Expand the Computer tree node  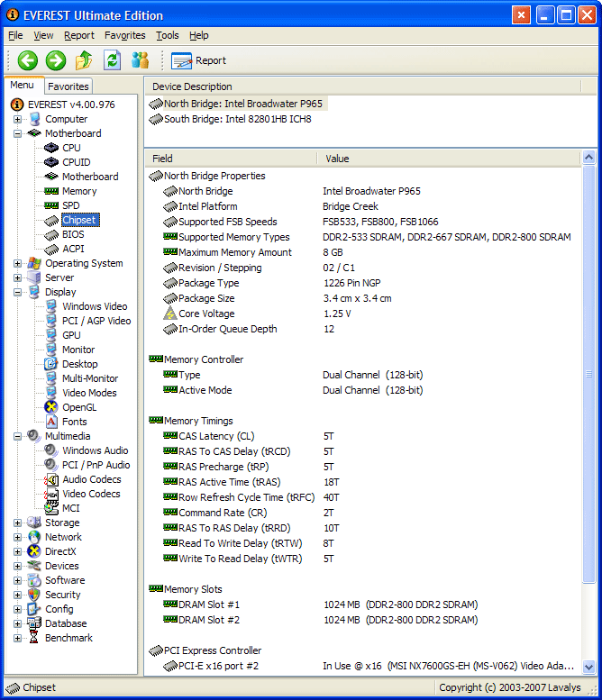pyautogui.click(x=17, y=119)
